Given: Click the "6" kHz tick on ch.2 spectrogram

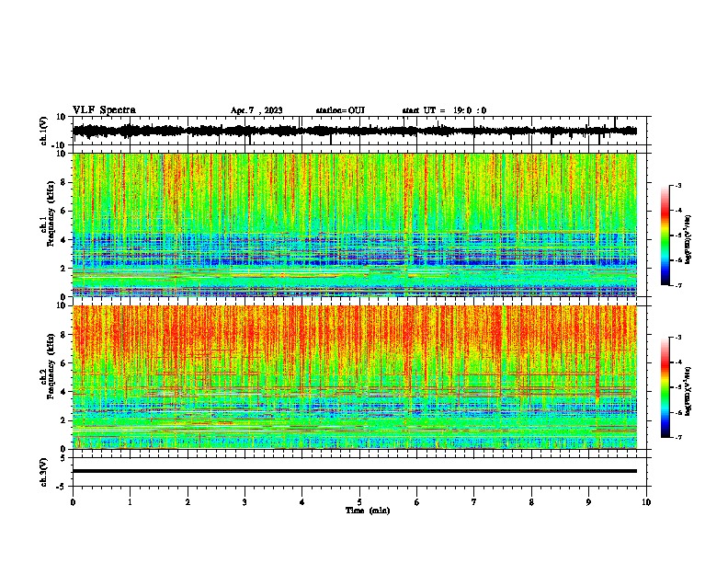Looking at the screenshot, I should (64, 363).
